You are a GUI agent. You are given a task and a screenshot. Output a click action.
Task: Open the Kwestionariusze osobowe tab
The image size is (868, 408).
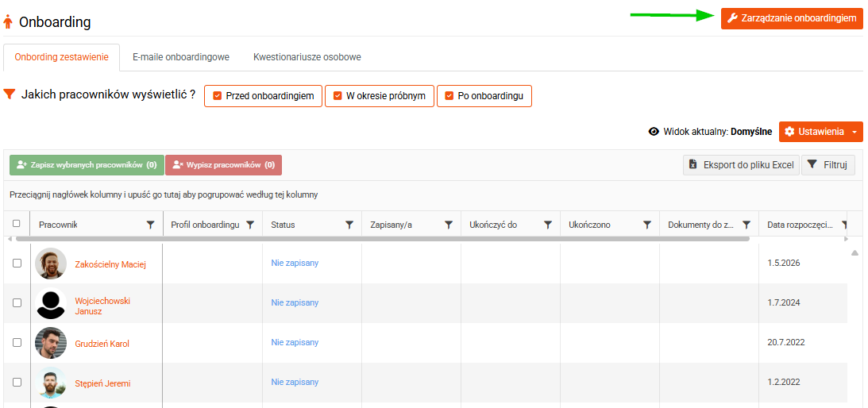coord(307,57)
